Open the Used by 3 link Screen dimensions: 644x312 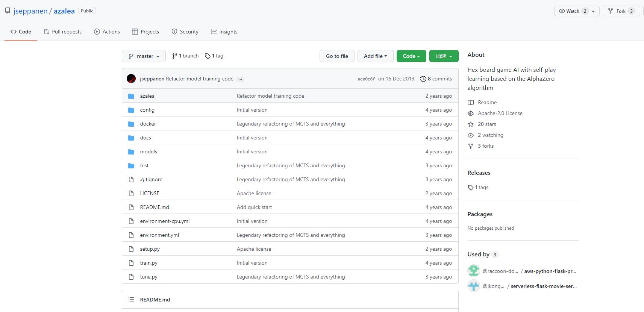[x=483, y=254]
